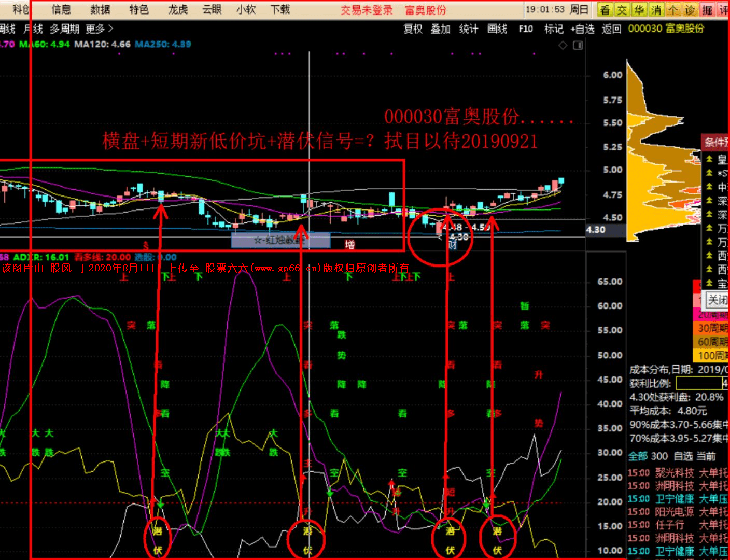Open the 龙虎 menu
The height and width of the screenshot is (560, 730).
[178, 9]
